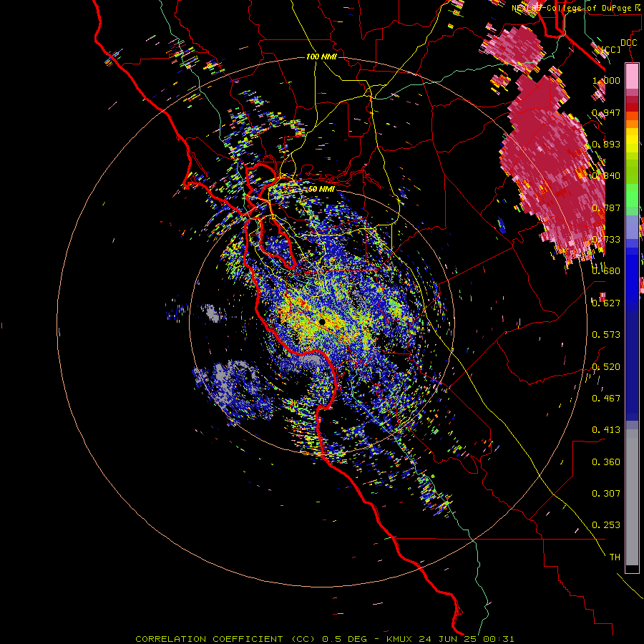Click the [CC] legend heading
This screenshot has height=644, width=644.
[x=611, y=50]
